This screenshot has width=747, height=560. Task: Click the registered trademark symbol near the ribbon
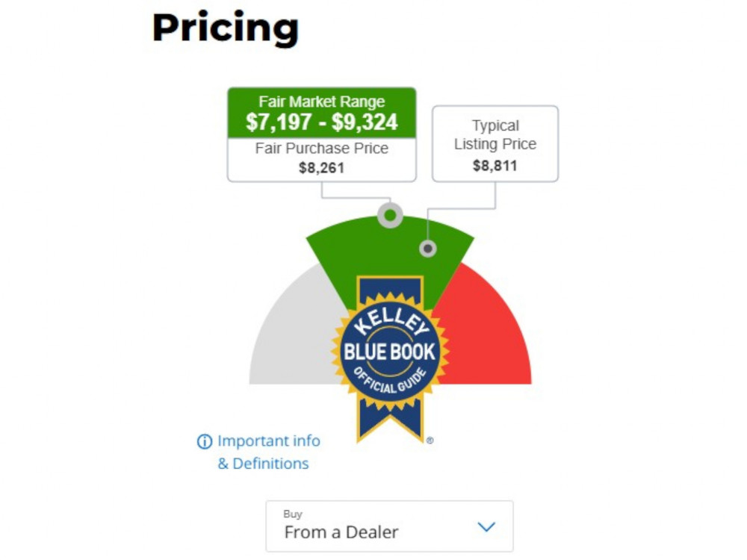tap(430, 441)
